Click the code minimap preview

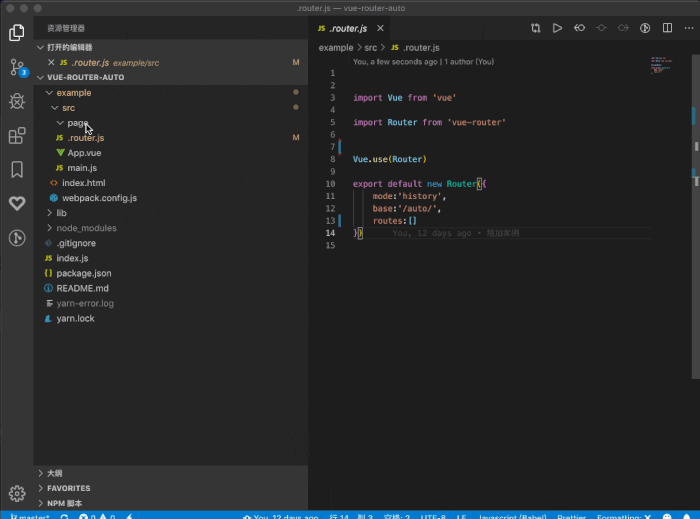point(660,65)
